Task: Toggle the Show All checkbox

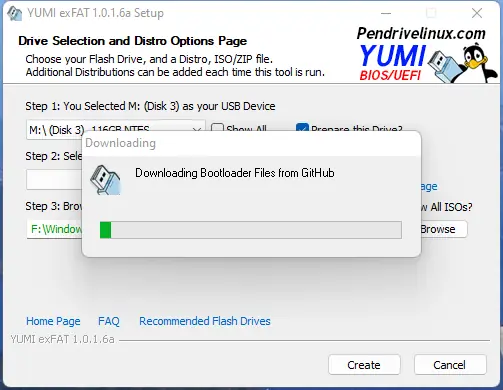Action: tap(217, 128)
